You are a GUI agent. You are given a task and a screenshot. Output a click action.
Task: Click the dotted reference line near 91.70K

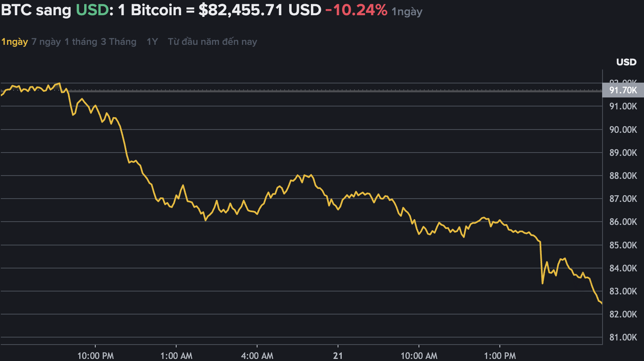287,89
